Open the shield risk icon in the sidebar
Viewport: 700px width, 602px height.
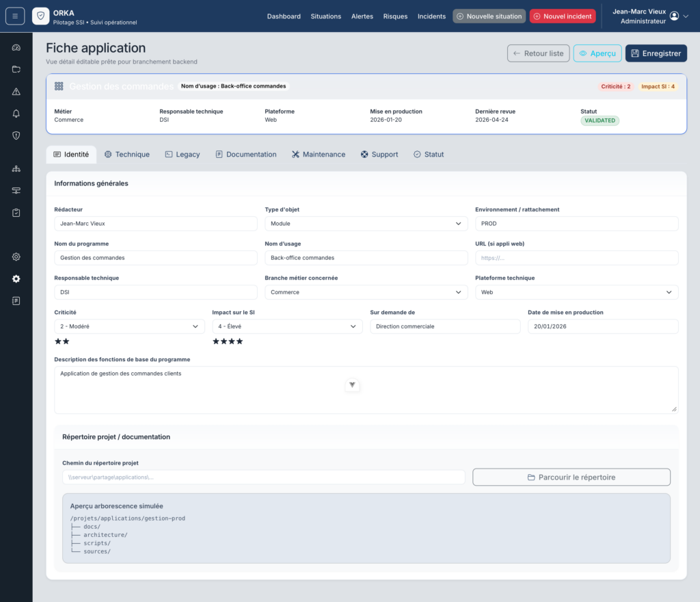pos(16,135)
